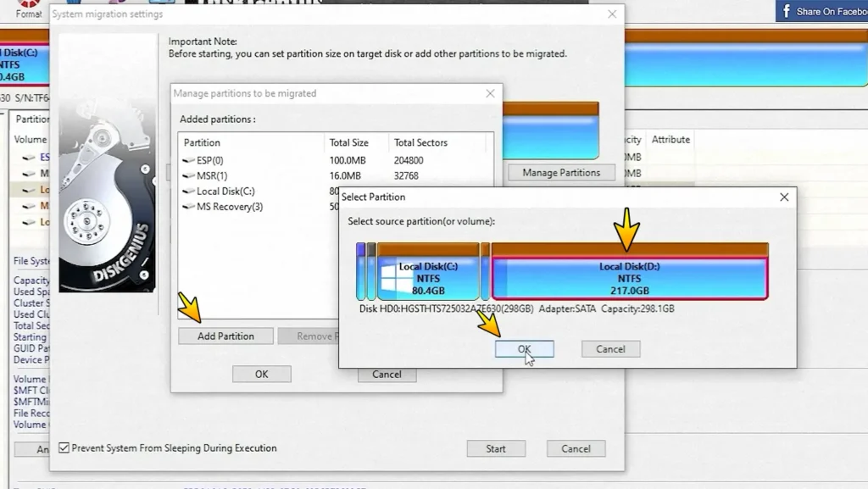Image resolution: width=868 pixels, height=489 pixels.
Task: Toggle Prevent System From Sleeping During Execution
Action: 64,448
